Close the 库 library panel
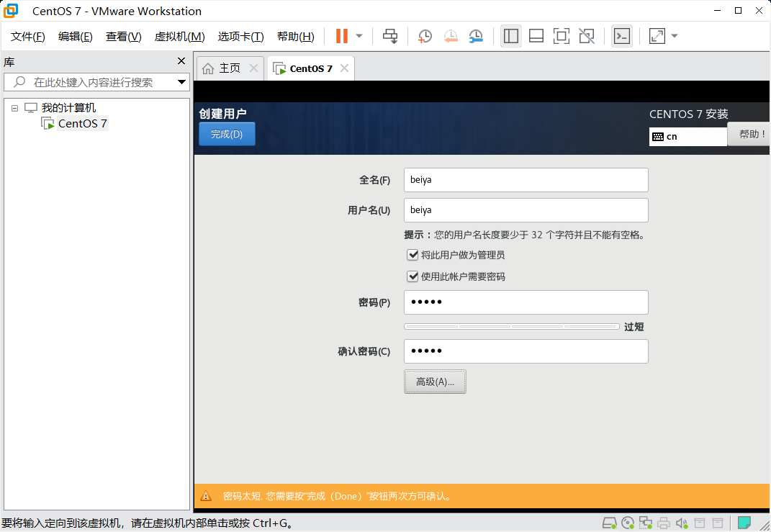Screen dimensions: 771x532 [x=181, y=61]
